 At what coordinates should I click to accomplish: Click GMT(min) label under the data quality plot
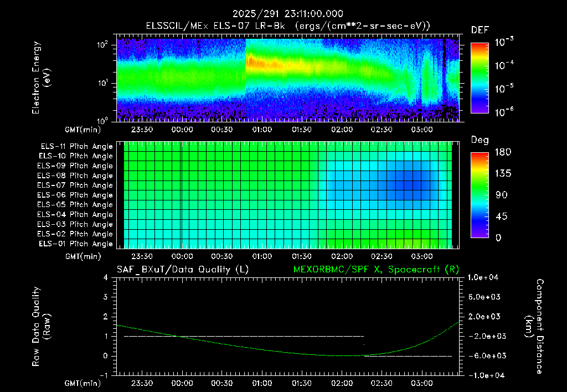click(x=83, y=383)
